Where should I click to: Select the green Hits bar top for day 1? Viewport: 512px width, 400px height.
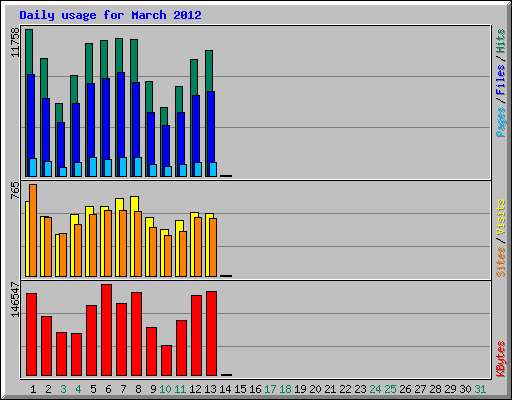29,52
